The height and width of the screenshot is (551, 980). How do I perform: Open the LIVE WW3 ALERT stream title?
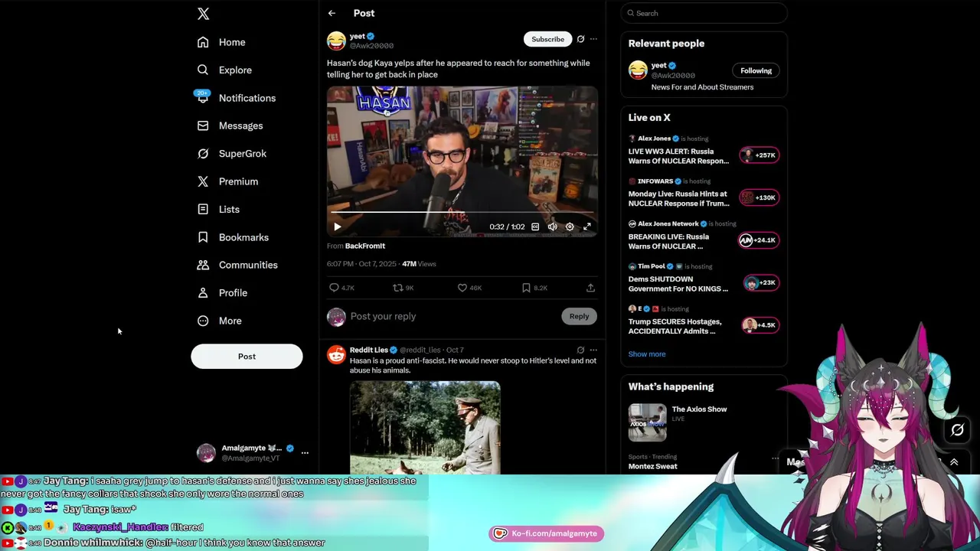678,156
